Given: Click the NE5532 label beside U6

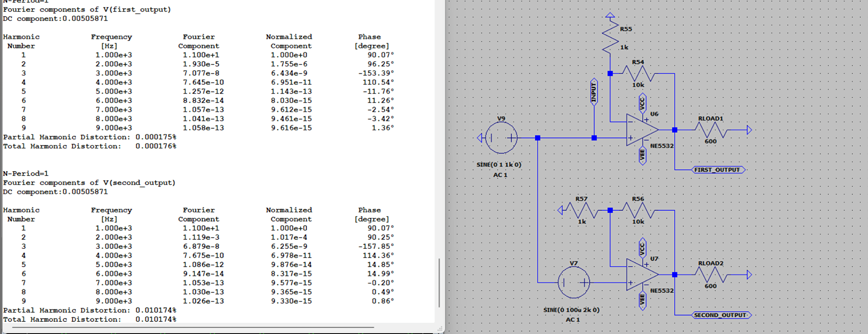Looking at the screenshot, I should 662,146.
